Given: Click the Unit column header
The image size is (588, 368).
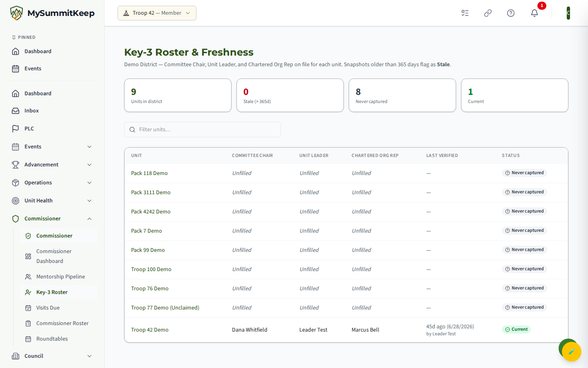Looking at the screenshot, I should click(x=136, y=156).
